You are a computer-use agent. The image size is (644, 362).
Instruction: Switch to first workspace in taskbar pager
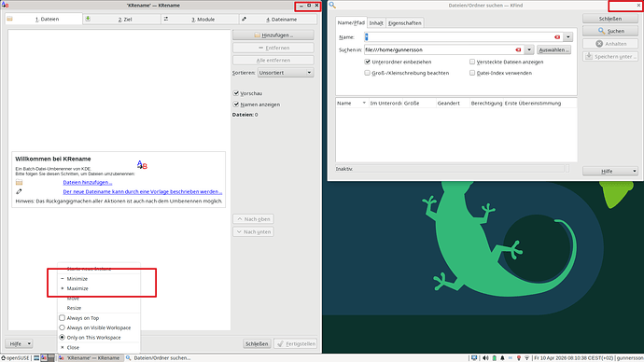coord(45,358)
